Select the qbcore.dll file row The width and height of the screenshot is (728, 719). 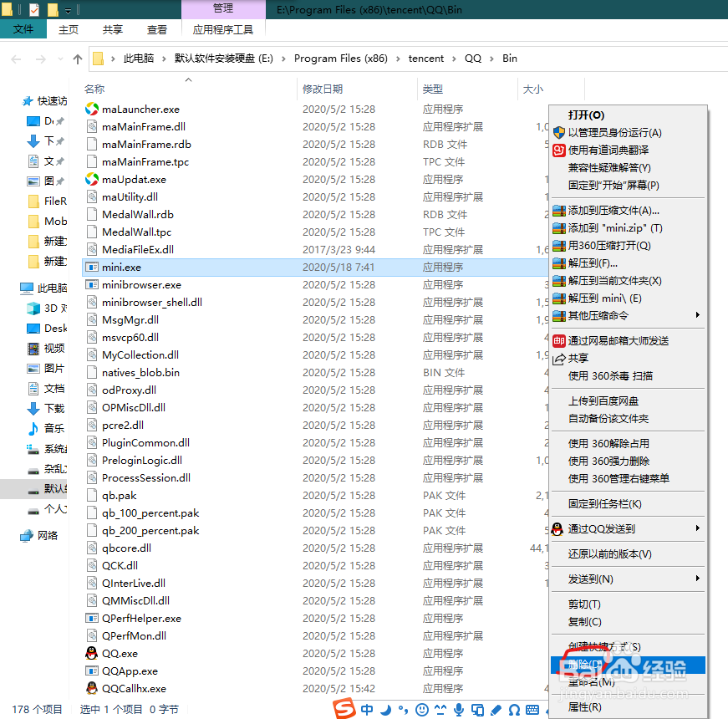[x=315, y=548]
